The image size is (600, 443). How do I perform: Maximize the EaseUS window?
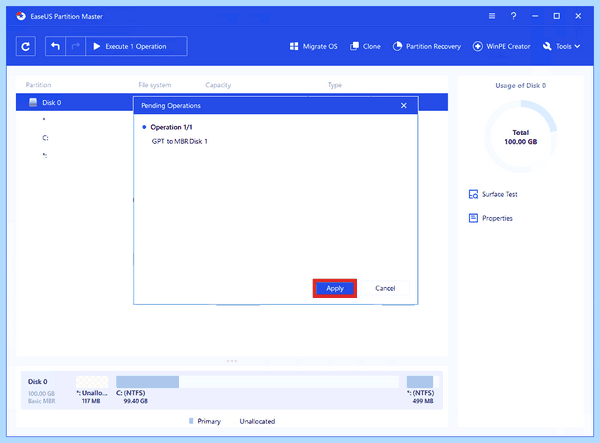556,16
